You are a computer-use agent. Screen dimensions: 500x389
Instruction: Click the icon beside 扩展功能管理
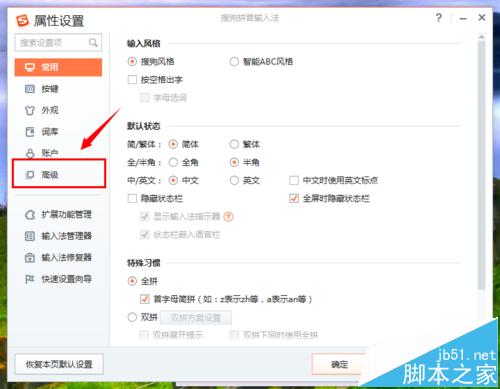[30, 215]
